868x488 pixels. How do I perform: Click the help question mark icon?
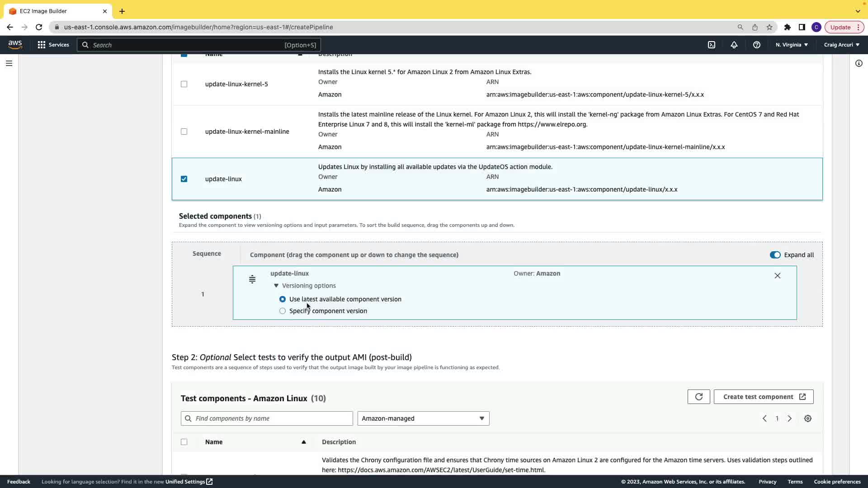point(756,45)
